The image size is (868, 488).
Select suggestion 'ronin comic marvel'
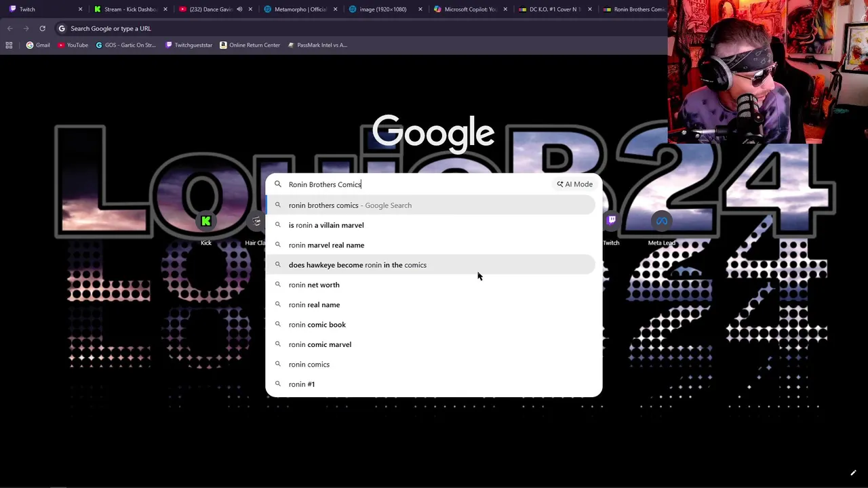click(x=431, y=344)
